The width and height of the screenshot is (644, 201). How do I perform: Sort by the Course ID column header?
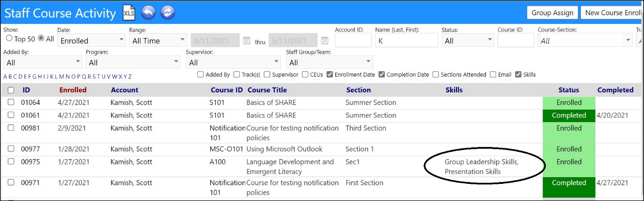pos(227,90)
